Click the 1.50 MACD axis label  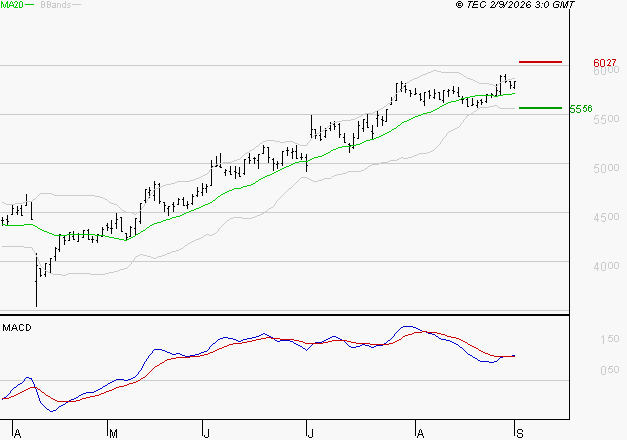point(610,339)
